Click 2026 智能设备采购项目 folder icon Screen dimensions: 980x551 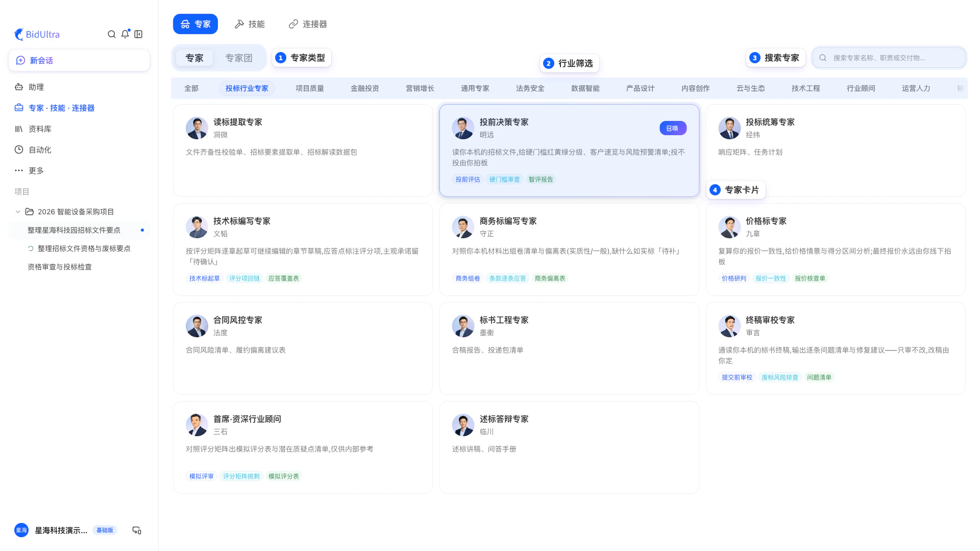(x=30, y=211)
